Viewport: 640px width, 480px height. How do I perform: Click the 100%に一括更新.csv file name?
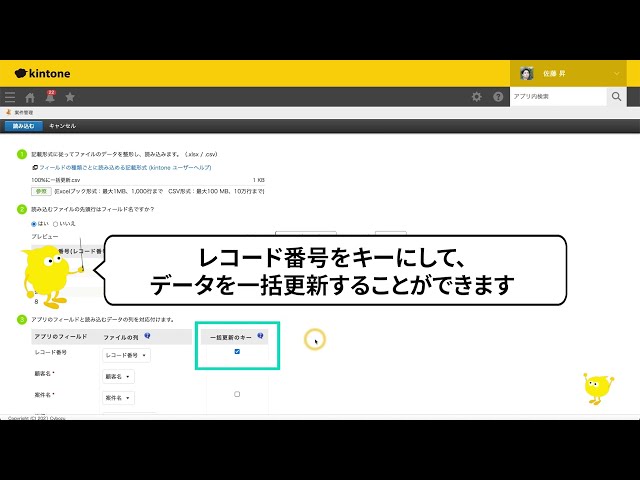[x=56, y=180]
